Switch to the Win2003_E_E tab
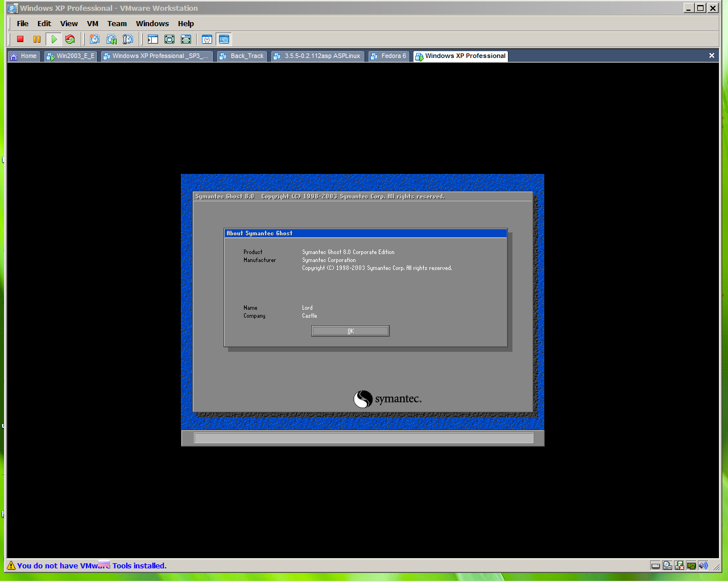The height and width of the screenshot is (582, 728). coord(71,56)
